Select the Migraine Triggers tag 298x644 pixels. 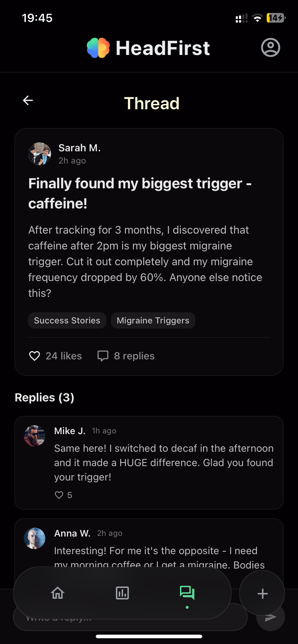click(153, 320)
